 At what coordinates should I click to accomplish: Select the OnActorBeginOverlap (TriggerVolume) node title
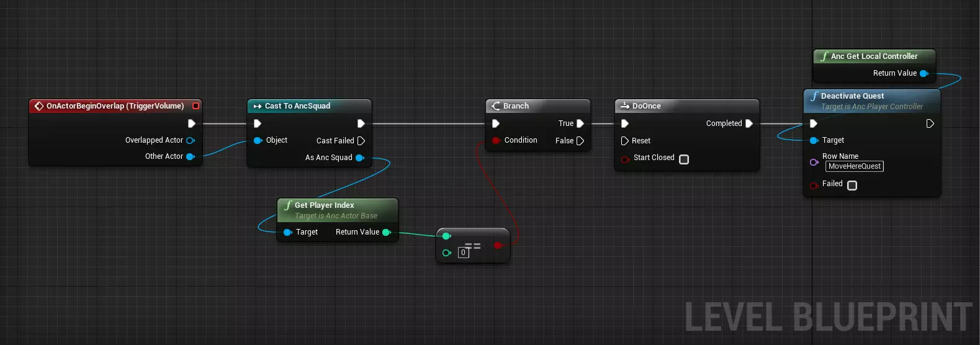[115, 106]
